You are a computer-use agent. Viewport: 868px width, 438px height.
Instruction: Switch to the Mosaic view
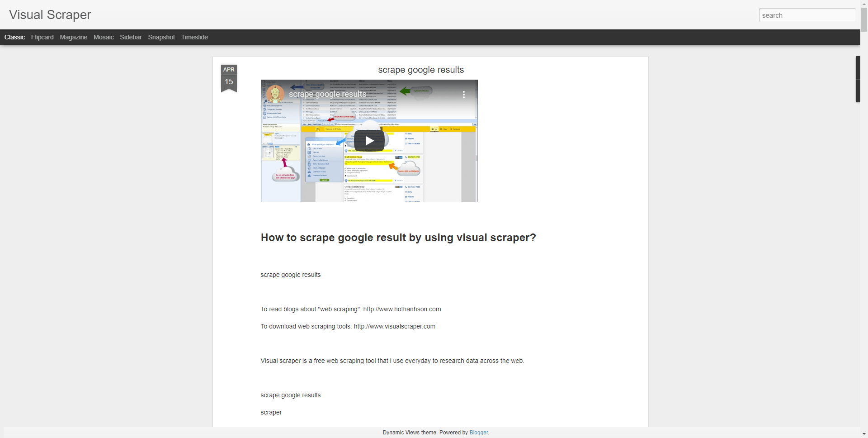[104, 37]
